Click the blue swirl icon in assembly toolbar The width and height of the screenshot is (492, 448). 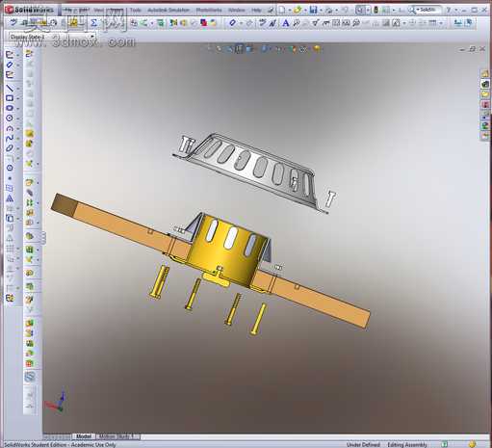pyautogui.click(x=30, y=377)
